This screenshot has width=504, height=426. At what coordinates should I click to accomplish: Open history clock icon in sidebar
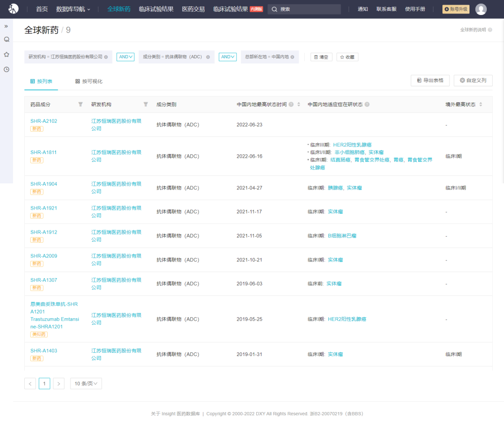click(x=7, y=70)
